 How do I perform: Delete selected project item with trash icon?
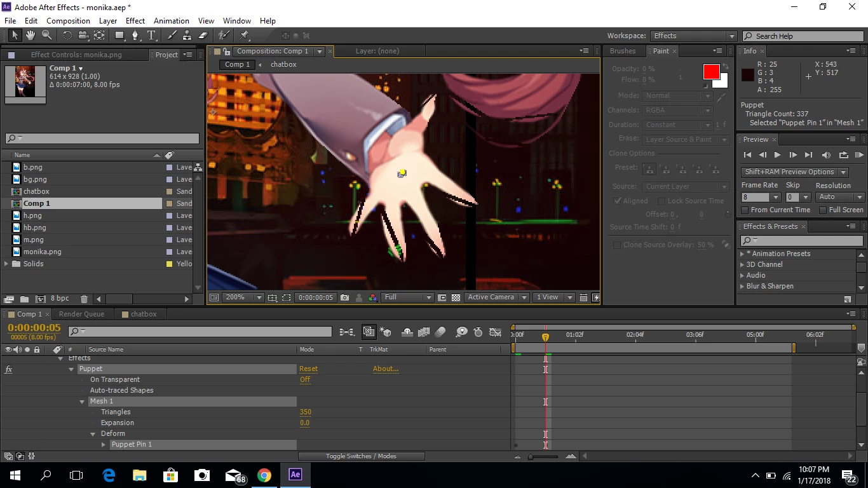[84, 299]
